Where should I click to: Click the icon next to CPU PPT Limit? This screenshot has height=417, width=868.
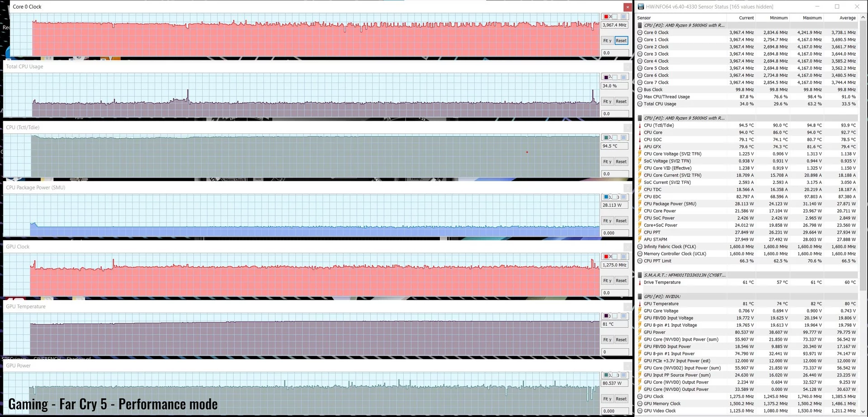640,261
